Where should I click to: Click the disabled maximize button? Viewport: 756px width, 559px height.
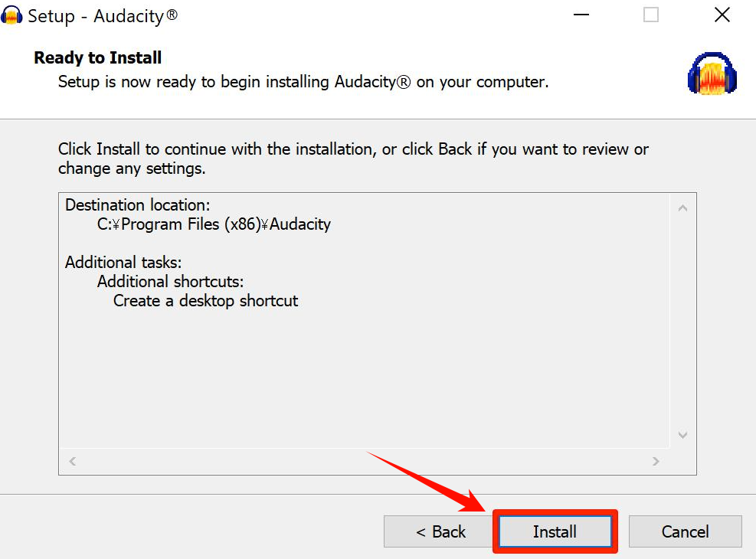(651, 15)
